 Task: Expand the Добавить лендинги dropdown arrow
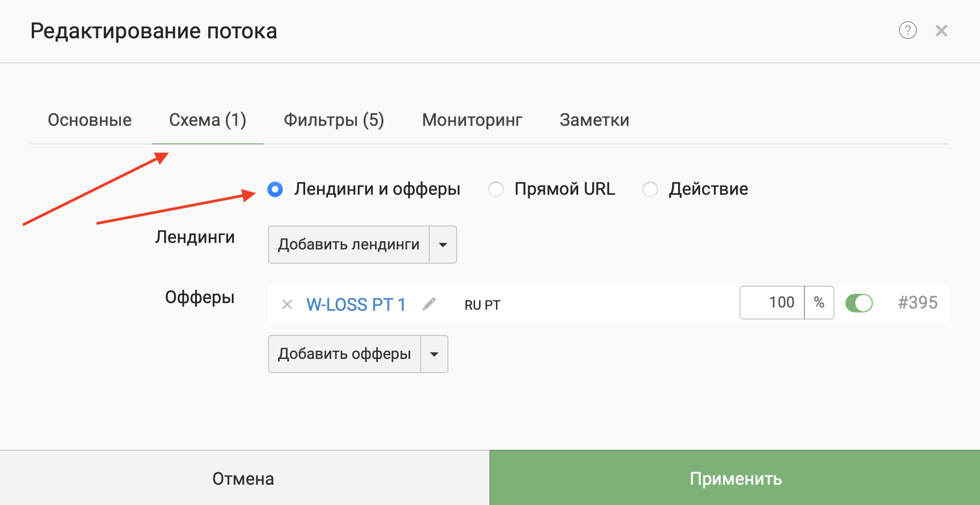443,245
